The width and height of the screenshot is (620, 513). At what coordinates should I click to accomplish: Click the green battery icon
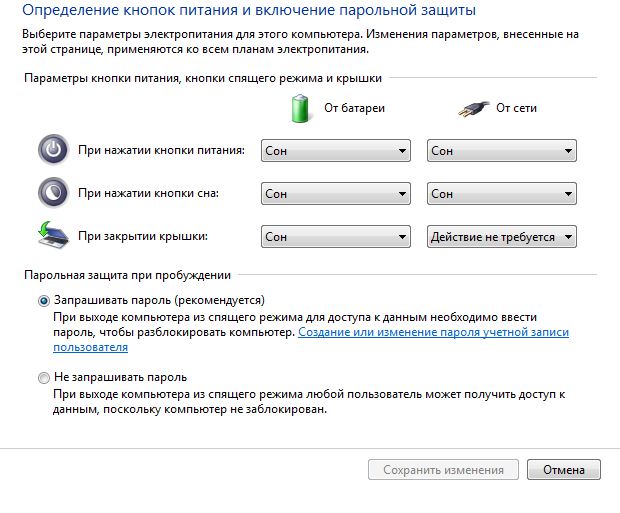300,107
